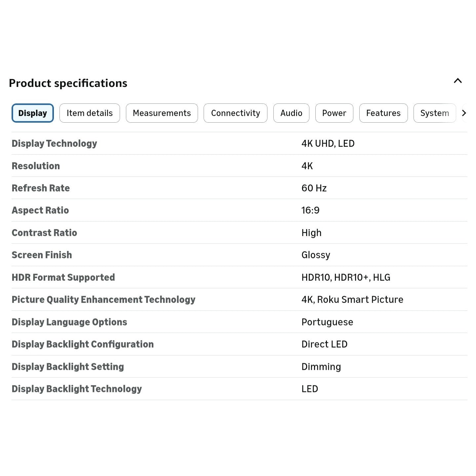Show the Audio specifications tab
The width and height of the screenshot is (476, 476).
click(291, 113)
